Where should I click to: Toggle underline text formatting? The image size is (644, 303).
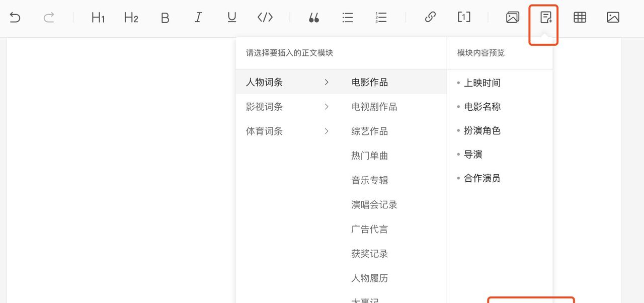(x=231, y=17)
